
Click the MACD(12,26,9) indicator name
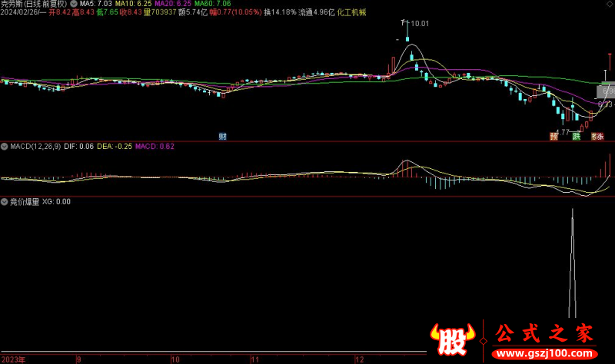coord(35,146)
